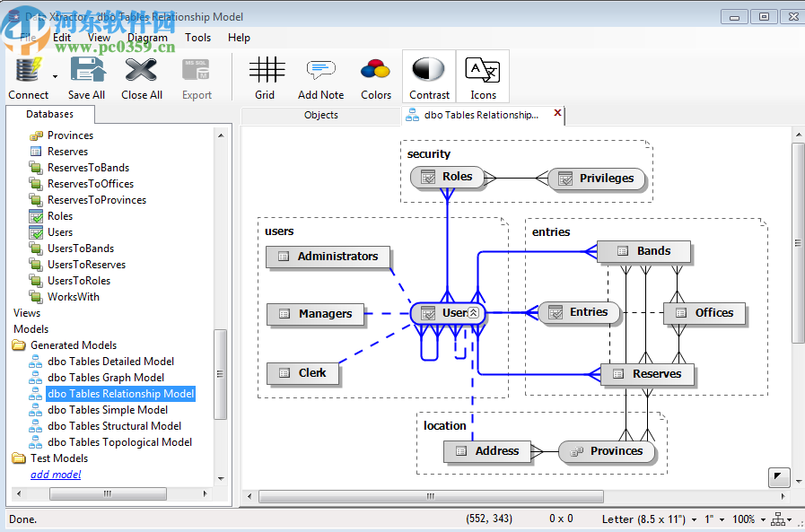Collapse the Users node expander
The width and height of the screenshot is (805, 532).
[474, 313]
